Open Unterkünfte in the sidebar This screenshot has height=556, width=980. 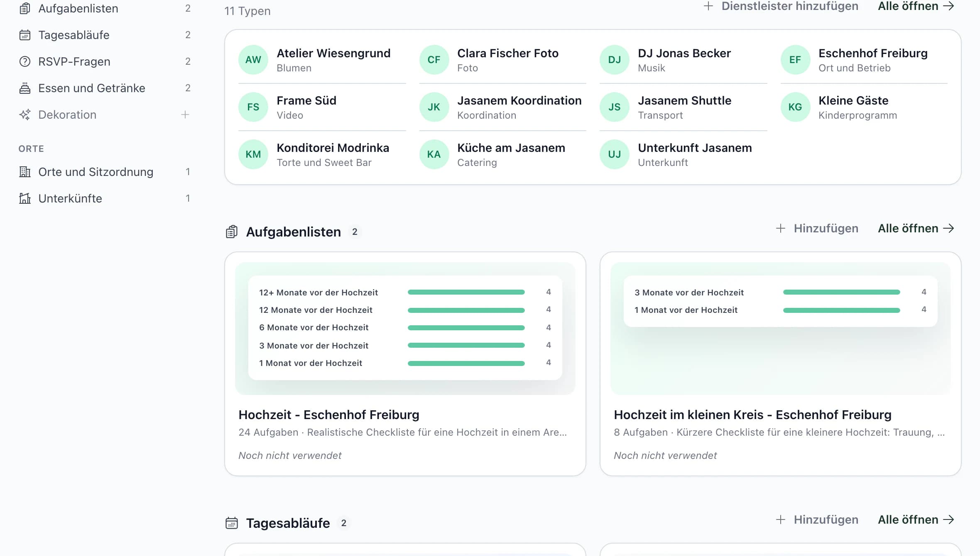[104, 198]
